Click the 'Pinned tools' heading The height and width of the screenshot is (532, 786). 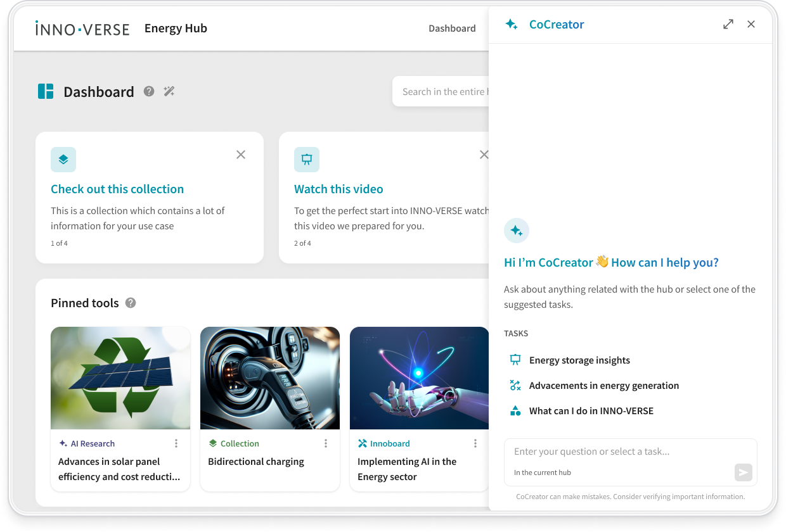point(85,303)
